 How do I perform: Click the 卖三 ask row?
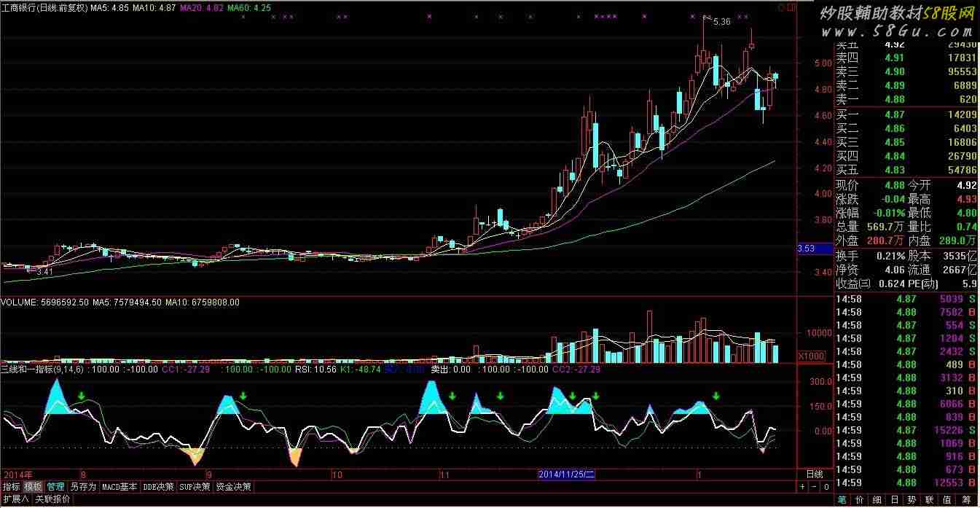(x=906, y=71)
